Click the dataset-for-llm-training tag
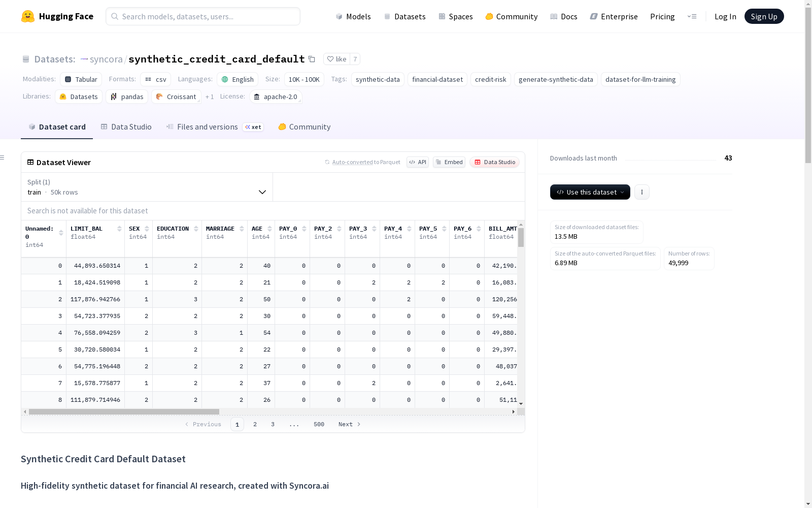Viewport: 812px width, 508px height. click(x=640, y=79)
